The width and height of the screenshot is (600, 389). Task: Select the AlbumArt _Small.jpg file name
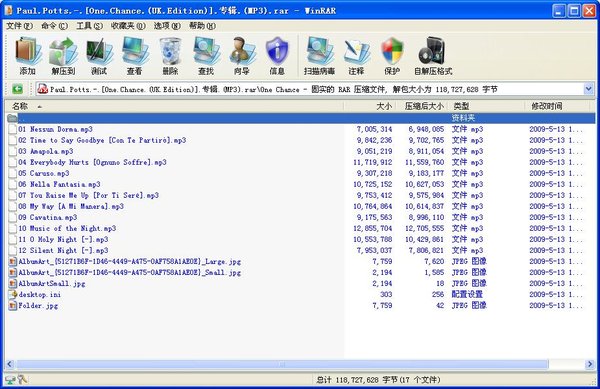pos(130,273)
